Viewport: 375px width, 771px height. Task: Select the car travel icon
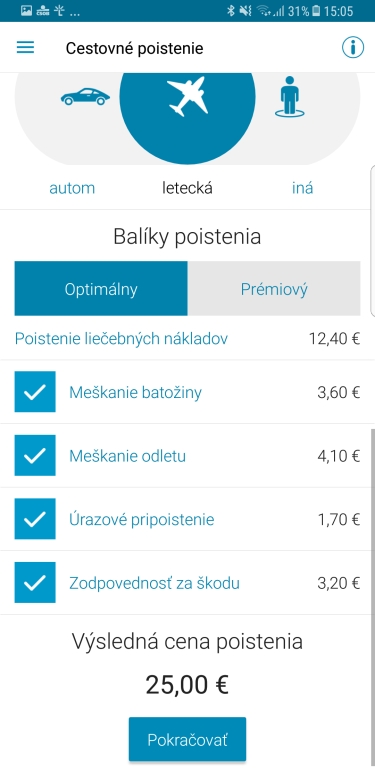[x=85, y=97]
